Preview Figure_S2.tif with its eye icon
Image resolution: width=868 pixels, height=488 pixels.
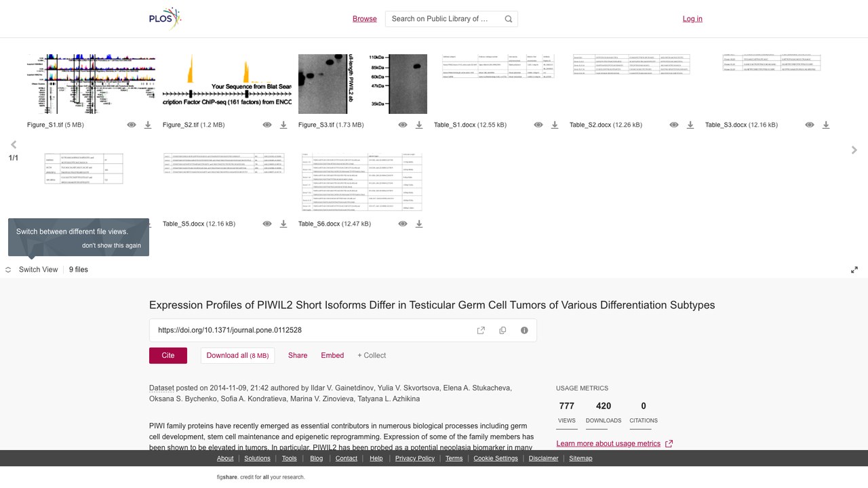click(267, 125)
